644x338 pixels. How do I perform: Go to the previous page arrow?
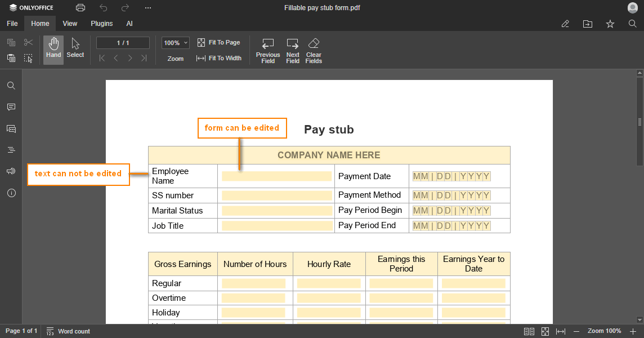pyautogui.click(x=116, y=59)
